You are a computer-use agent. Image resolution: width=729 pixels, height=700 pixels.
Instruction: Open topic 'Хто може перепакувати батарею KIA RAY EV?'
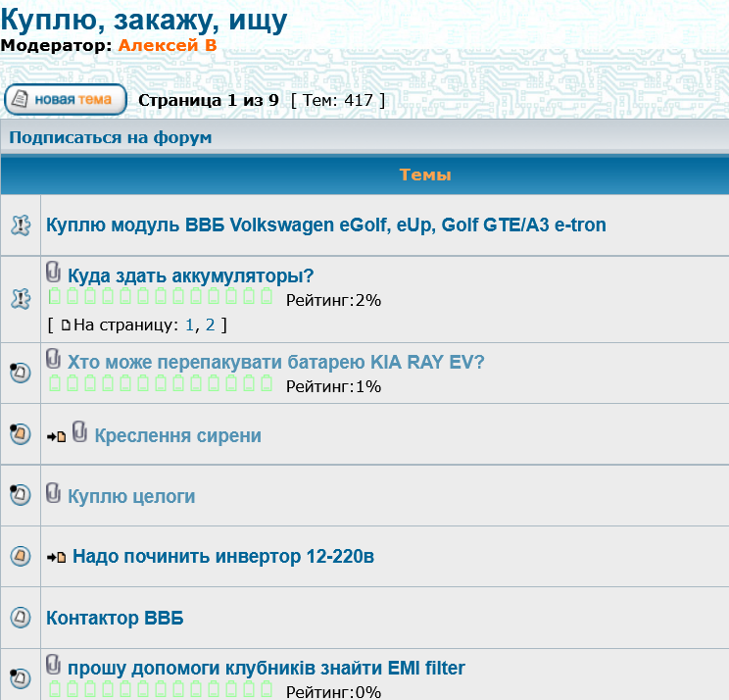point(275,363)
